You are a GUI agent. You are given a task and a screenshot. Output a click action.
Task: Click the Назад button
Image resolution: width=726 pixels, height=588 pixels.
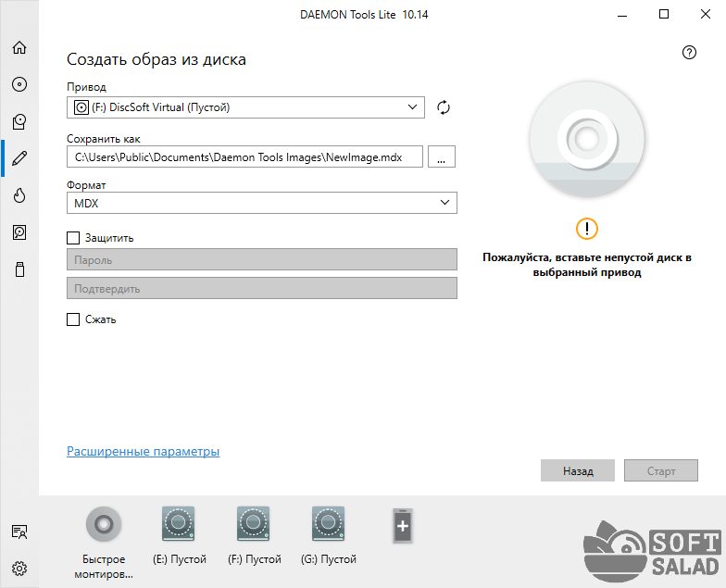click(x=578, y=470)
